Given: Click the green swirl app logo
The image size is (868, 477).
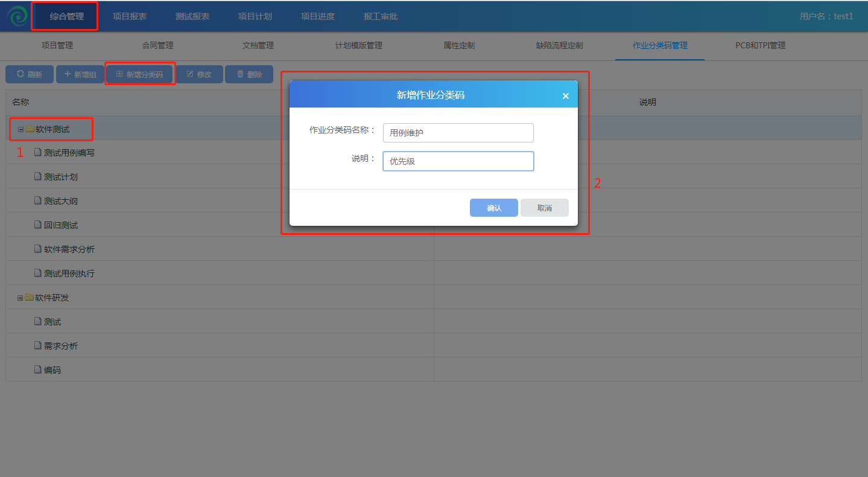Looking at the screenshot, I should click(17, 16).
